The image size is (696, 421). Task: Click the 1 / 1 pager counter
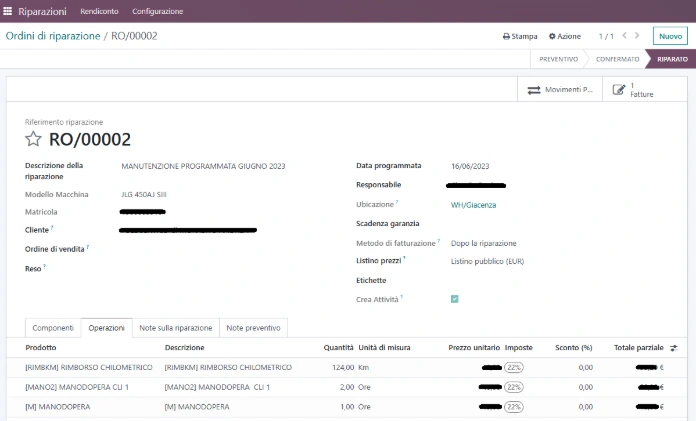point(606,36)
